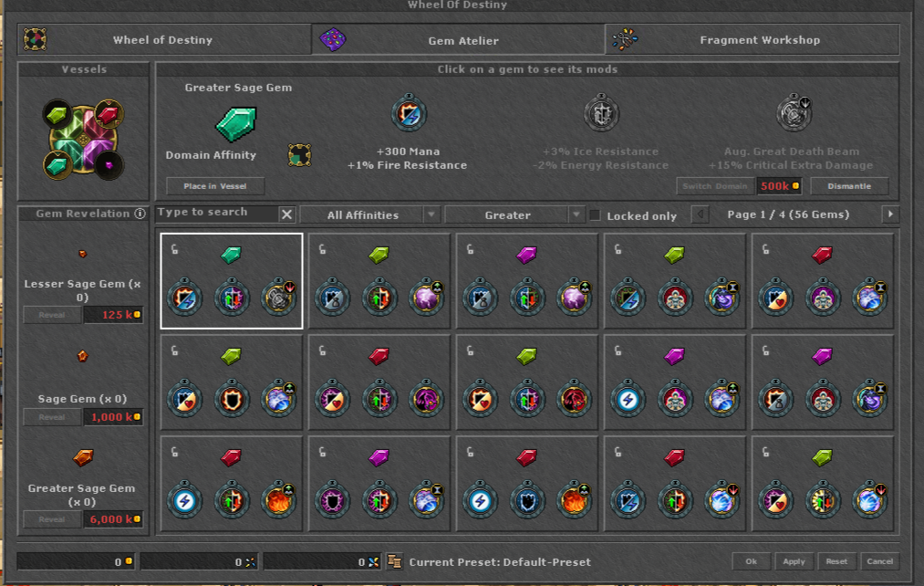The width and height of the screenshot is (924, 586).
Task: Click the Cancel button
Action: coord(880,561)
